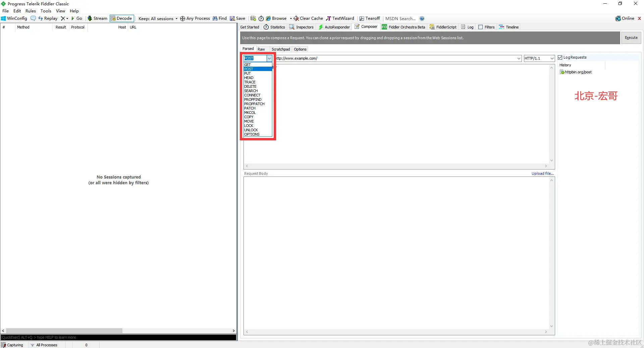This screenshot has height=348, width=644.
Task: Open the TextWizard tool
Action: [x=340, y=18]
